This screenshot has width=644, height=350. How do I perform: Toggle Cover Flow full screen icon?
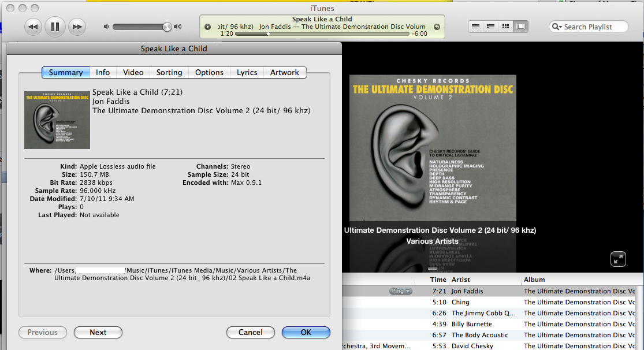[x=618, y=259]
